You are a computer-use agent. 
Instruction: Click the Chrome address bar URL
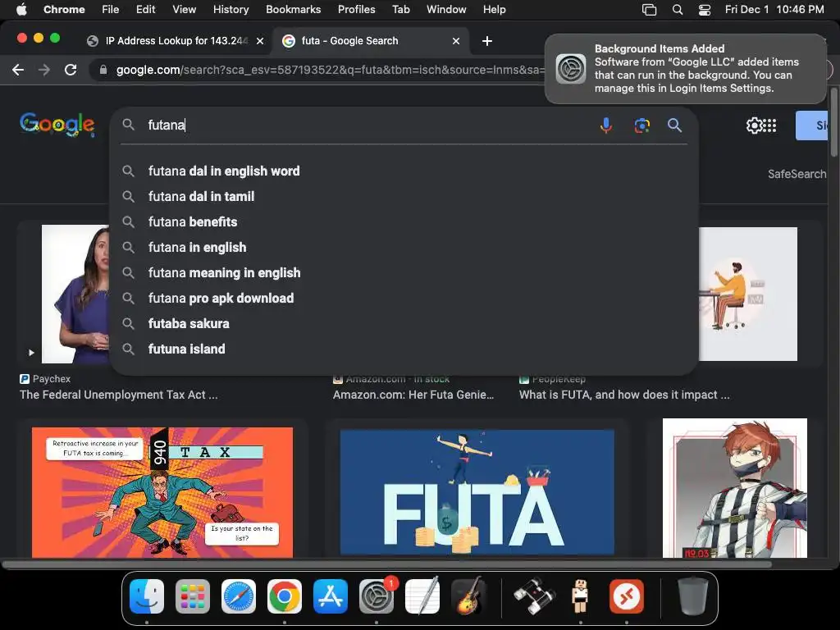point(330,71)
